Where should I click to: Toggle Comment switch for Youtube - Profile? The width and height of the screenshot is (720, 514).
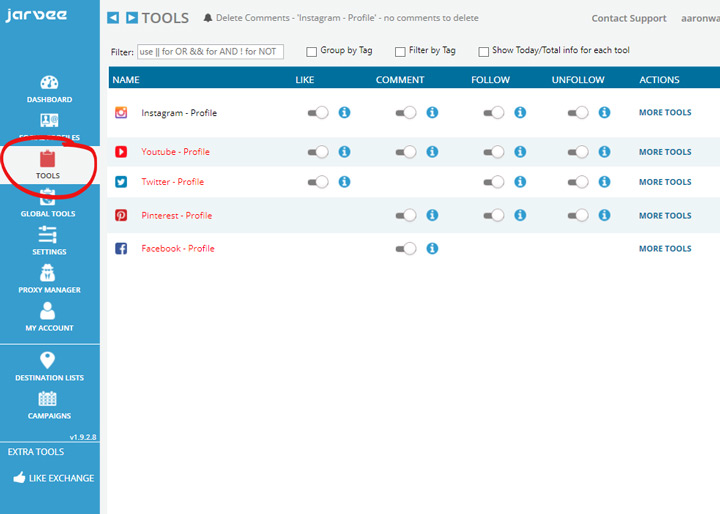click(406, 152)
